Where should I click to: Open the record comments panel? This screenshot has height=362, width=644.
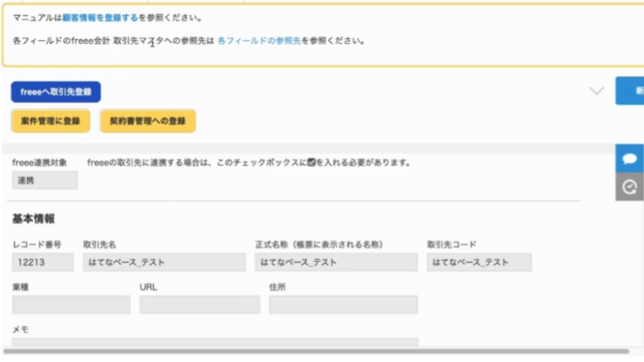pos(630,159)
